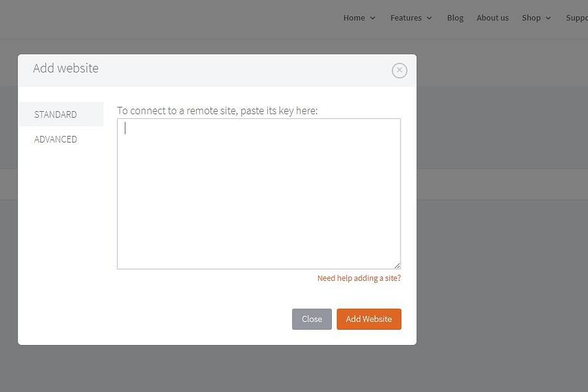
Task: Click the Home menu chevron icon
Action: click(x=371, y=18)
